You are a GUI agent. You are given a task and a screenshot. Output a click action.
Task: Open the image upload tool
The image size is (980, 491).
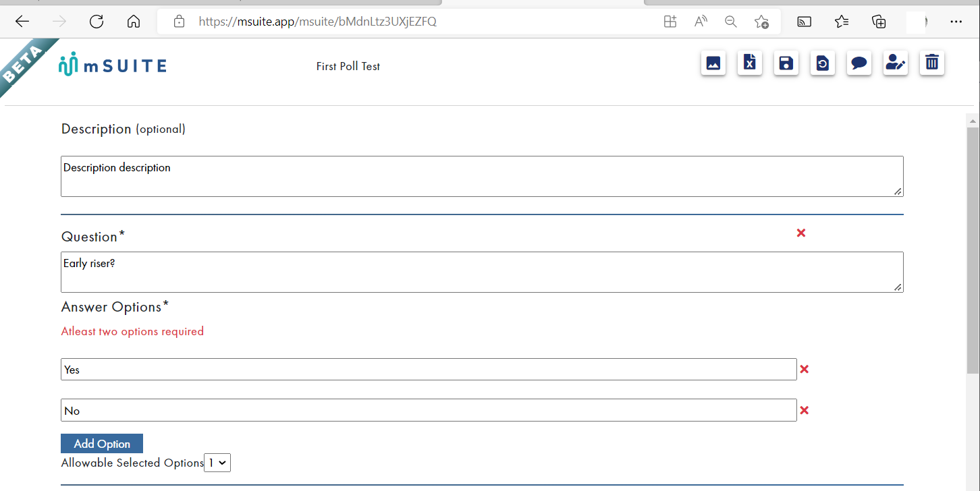[713, 63]
